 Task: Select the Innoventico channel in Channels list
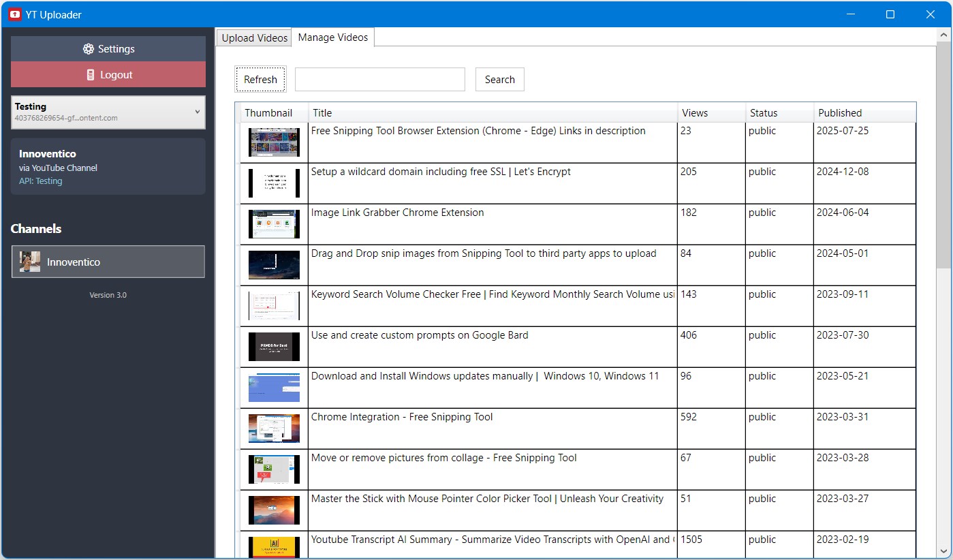tap(108, 262)
